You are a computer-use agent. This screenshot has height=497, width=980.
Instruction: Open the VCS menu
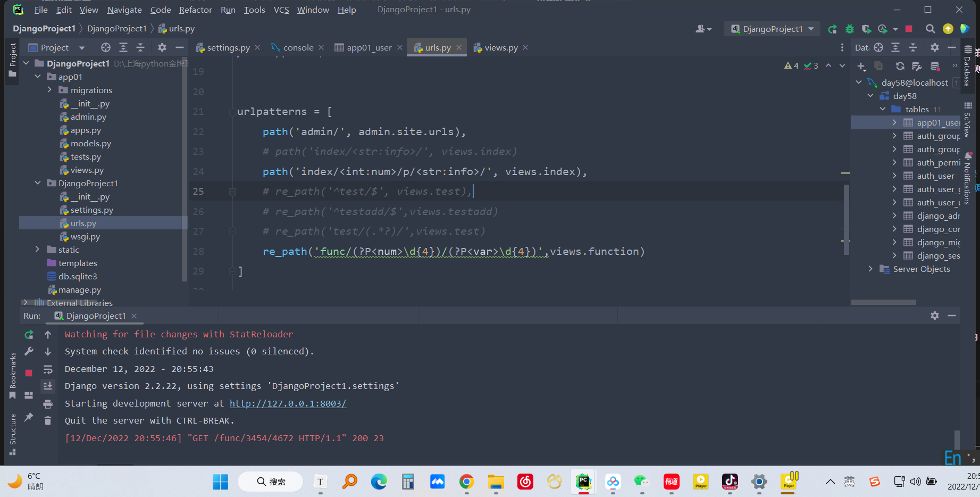point(281,10)
